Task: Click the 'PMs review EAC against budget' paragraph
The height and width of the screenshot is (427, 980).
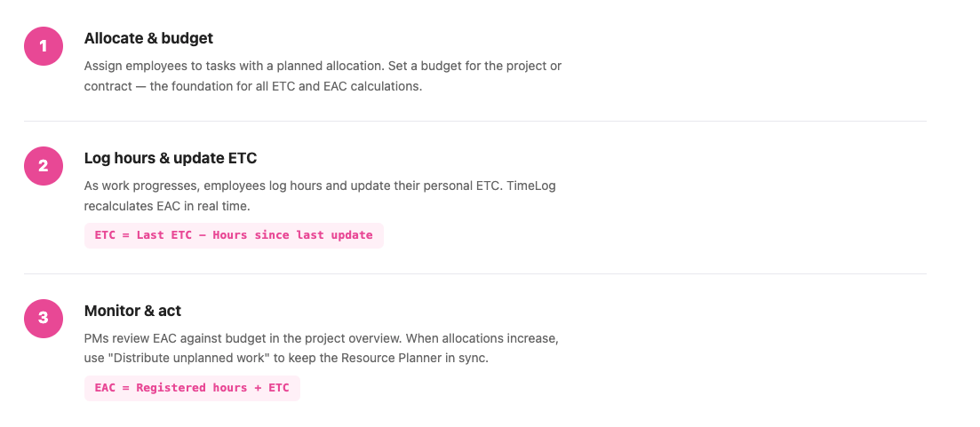Action: coord(323,349)
